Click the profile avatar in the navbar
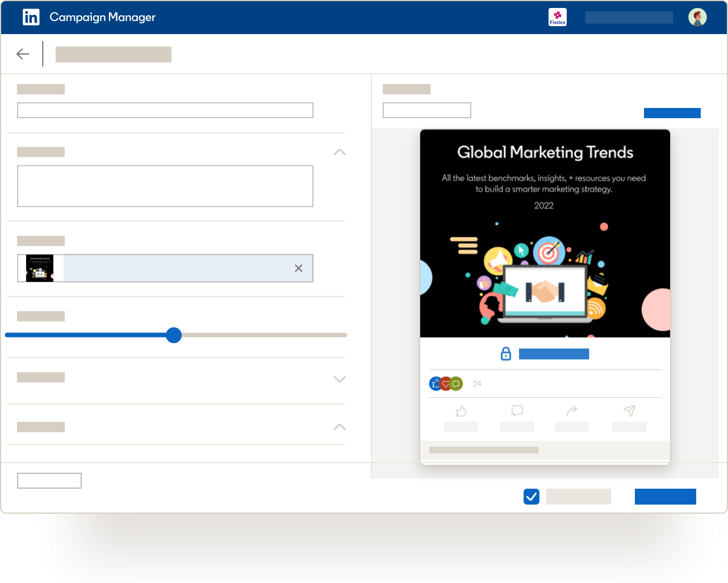The width and height of the screenshot is (728, 583). 697,17
